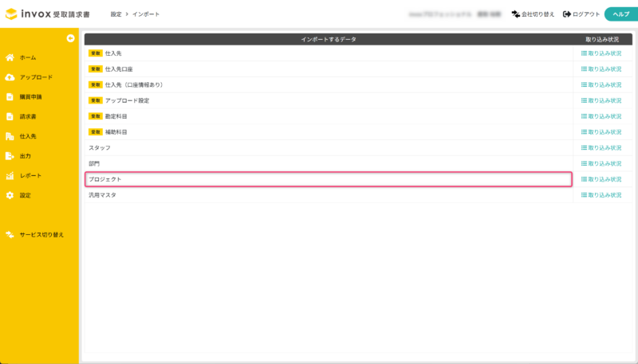The image size is (638, 364).
Task: Go to 購買申請 in the sidebar
Action: 30,96
